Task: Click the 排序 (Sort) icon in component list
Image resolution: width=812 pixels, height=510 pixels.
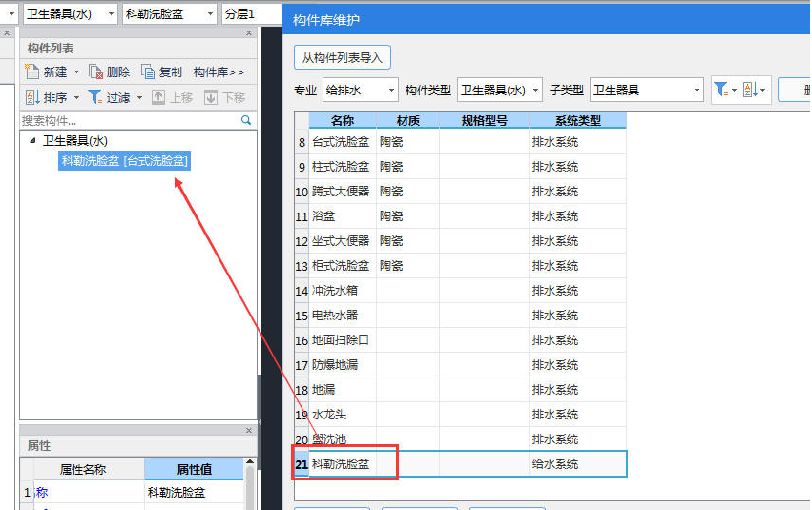Action: (31, 97)
